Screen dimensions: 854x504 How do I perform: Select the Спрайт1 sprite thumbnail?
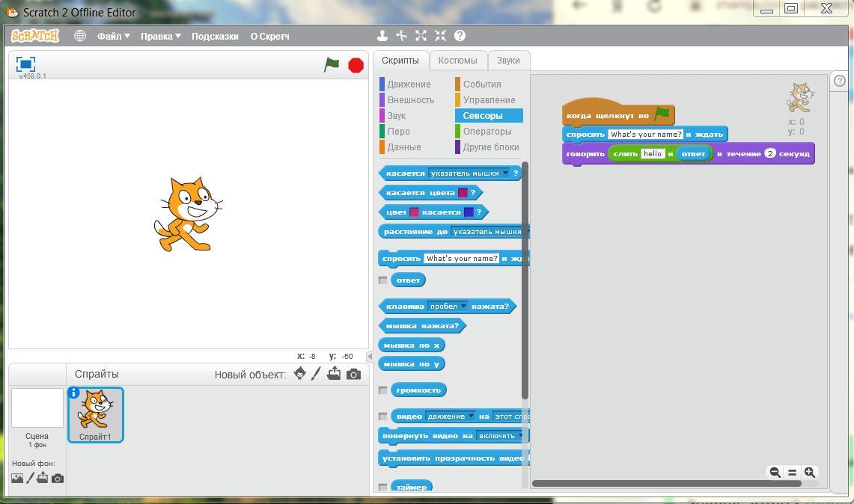click(x=96, y=415)
